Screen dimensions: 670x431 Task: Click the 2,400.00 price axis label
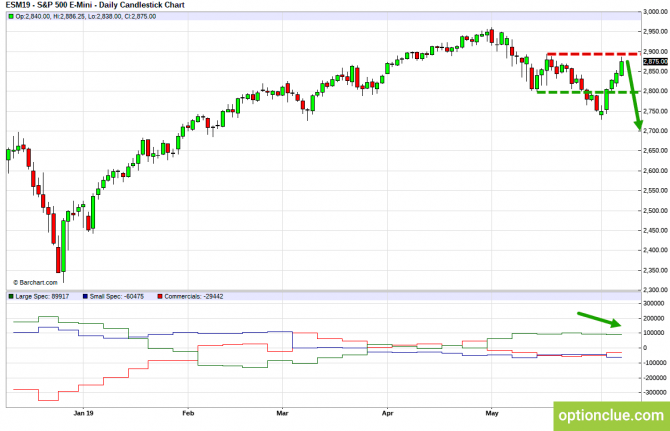[x=655, y=250]
